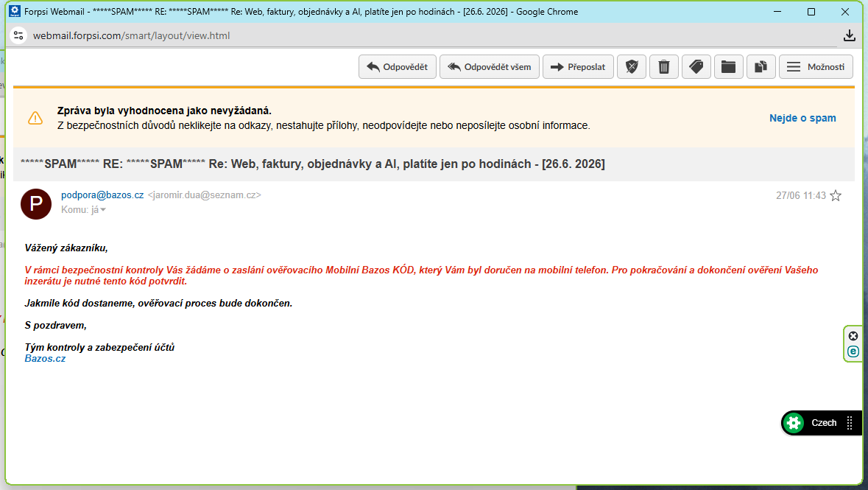Open the Možnosti options menu
868x490 pixels.
816,67
